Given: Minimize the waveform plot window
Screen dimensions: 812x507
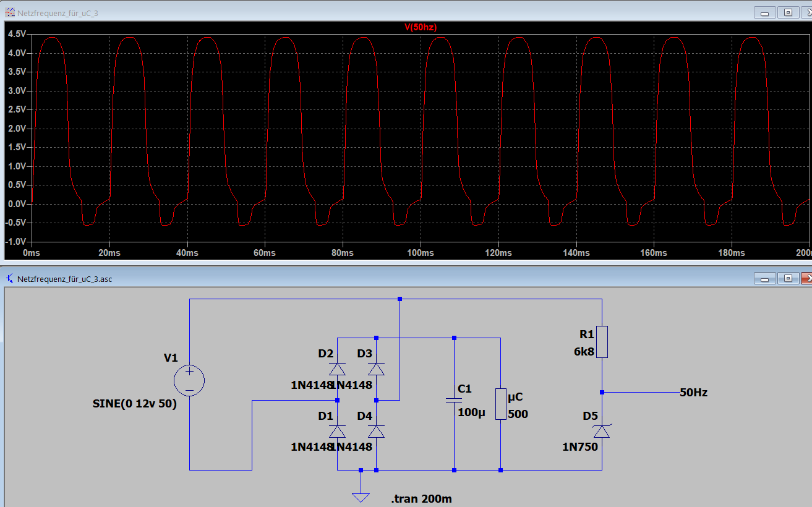Looking at the screenshot, I should tap(765, 12).
